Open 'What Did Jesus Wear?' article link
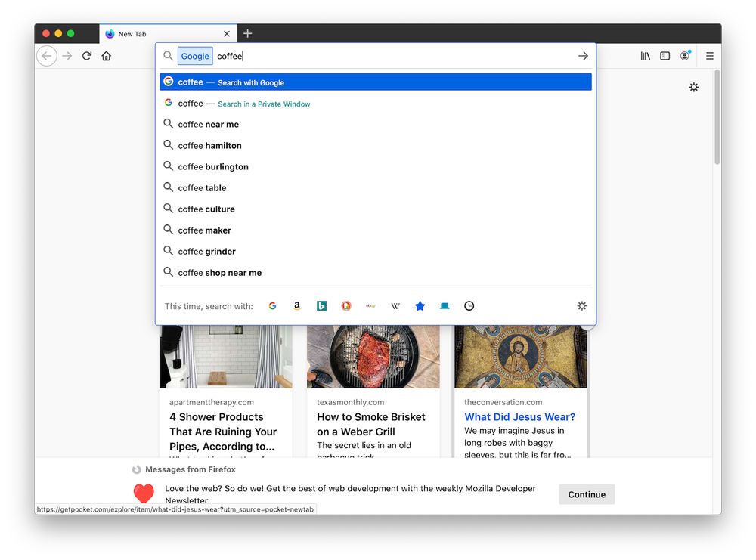The image size is (756, 560). pyautogui.click(x=519, y=416)
